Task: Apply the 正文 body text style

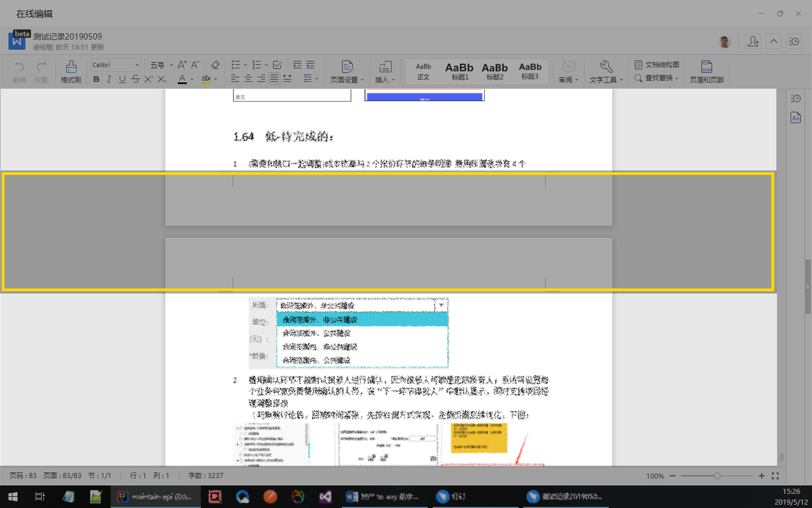Action: tap(423, 72)
